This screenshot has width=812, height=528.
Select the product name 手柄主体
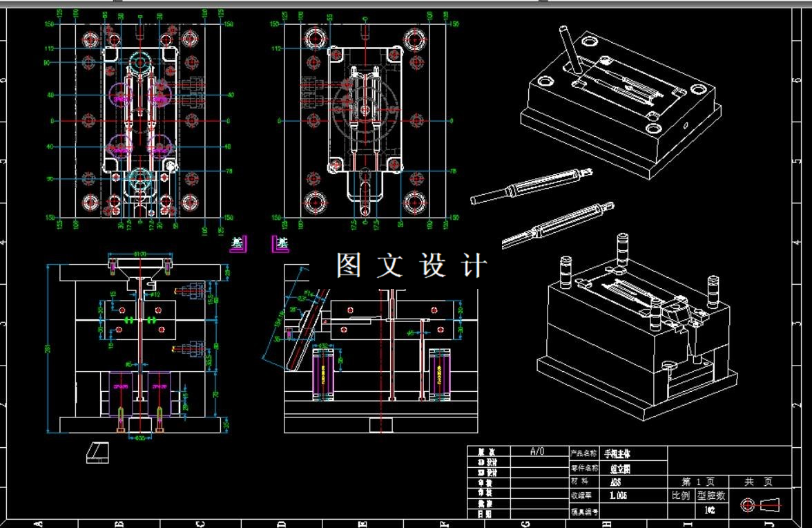pyautogui.click(x=617, y=454)
